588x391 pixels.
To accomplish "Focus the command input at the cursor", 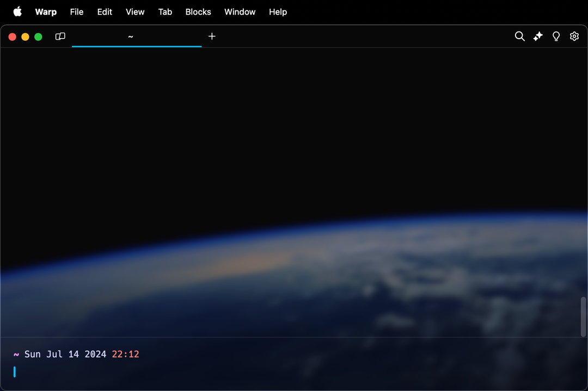I will point(163,372).
